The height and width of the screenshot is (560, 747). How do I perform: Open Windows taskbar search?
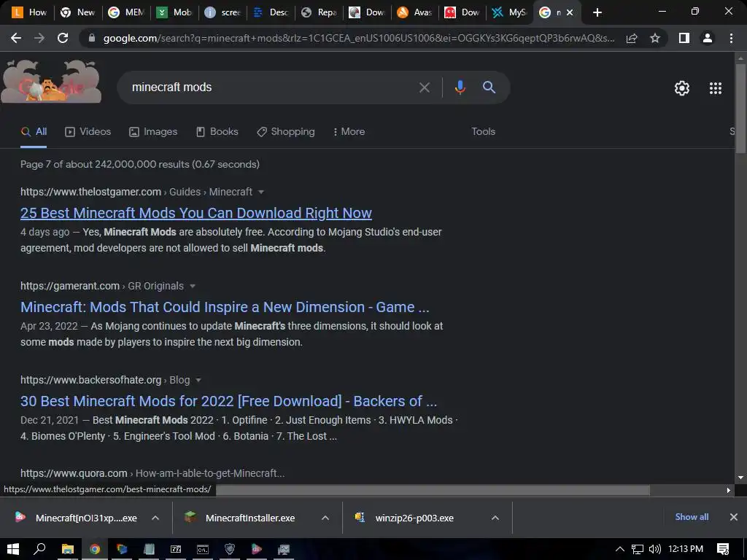pos(39,549)
